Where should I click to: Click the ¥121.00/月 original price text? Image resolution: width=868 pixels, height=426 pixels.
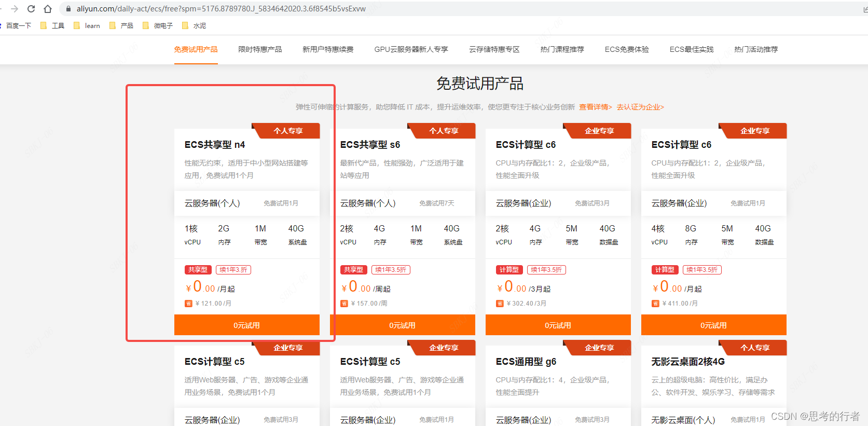213,304
